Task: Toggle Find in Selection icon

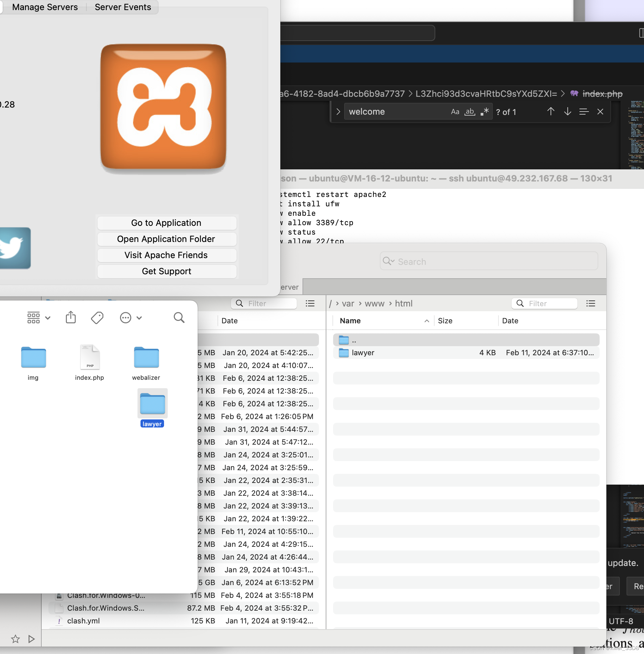Action: pos(584,112)
